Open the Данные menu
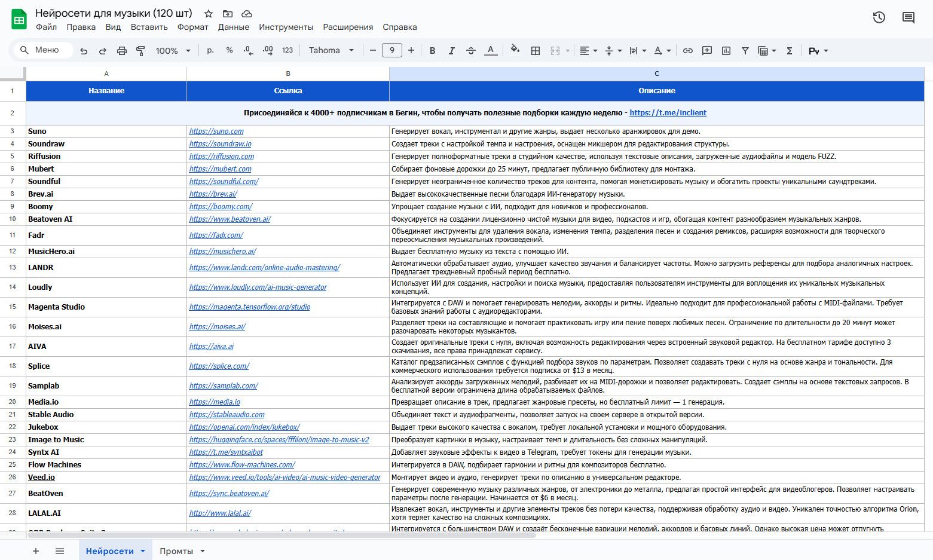 click(234, 27)
